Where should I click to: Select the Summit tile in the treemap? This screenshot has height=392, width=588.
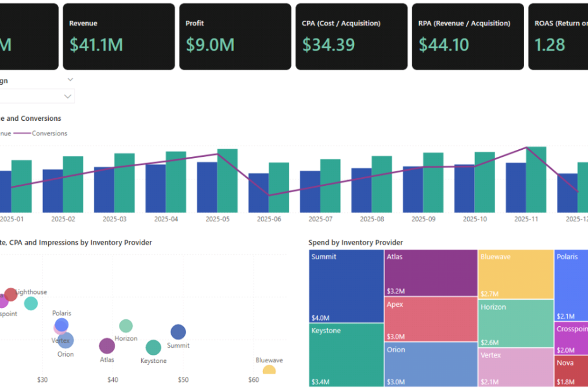point(346,286)
